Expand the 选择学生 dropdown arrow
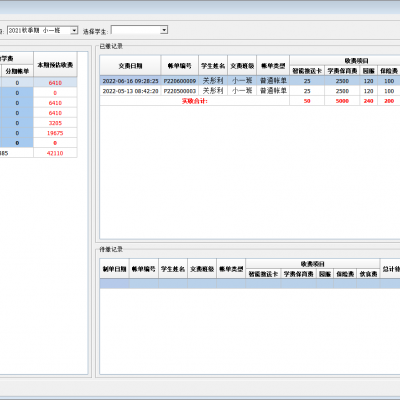Image resolution: width=400 pixels, height=400 pixels. (x=164, y=30)
